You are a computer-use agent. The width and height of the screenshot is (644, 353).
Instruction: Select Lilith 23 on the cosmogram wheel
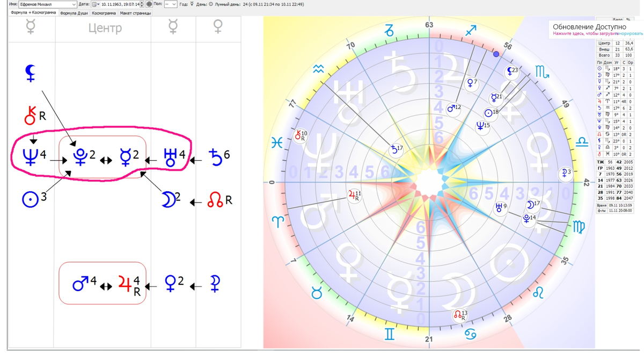[513, 70]
